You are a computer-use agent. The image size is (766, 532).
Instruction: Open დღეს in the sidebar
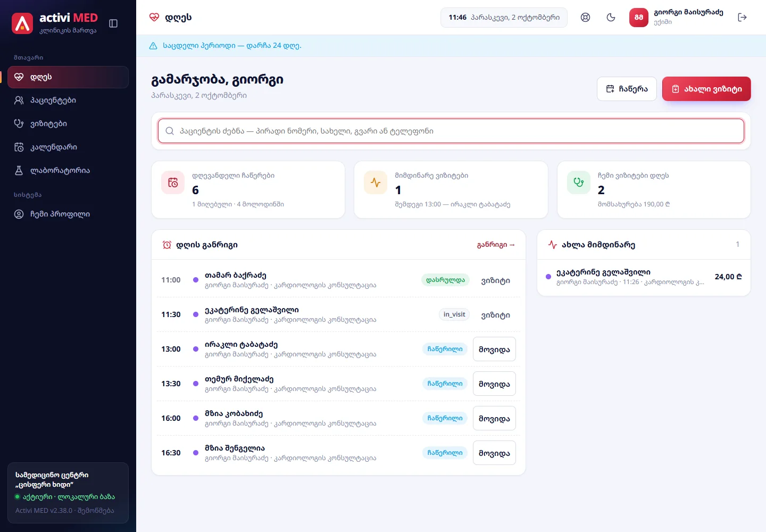(x=68, y=77)
